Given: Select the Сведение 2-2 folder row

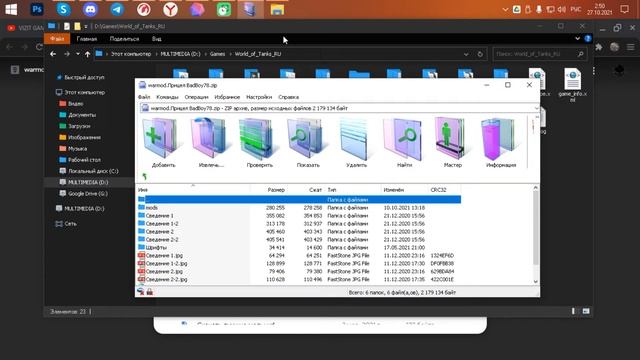Looking at the screenshot, I should pyautogui.click(x=299, y=240).
